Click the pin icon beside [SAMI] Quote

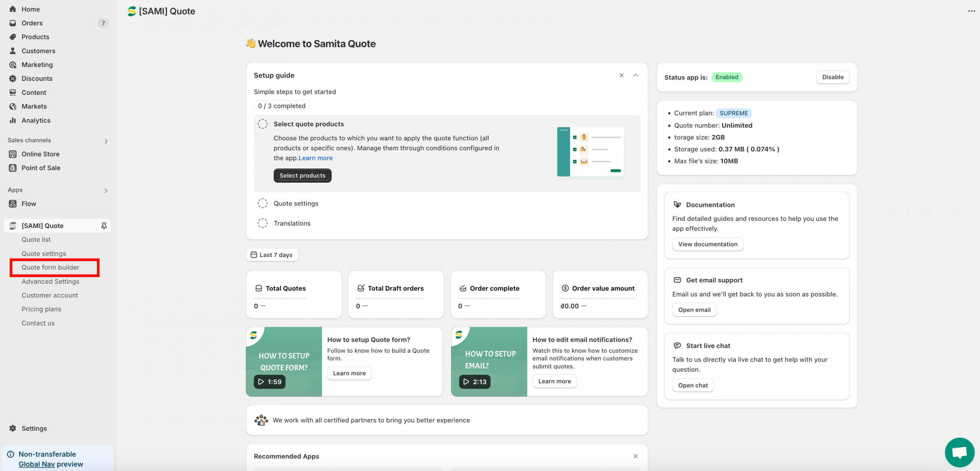pyautogui.click(x=104, y=226)
